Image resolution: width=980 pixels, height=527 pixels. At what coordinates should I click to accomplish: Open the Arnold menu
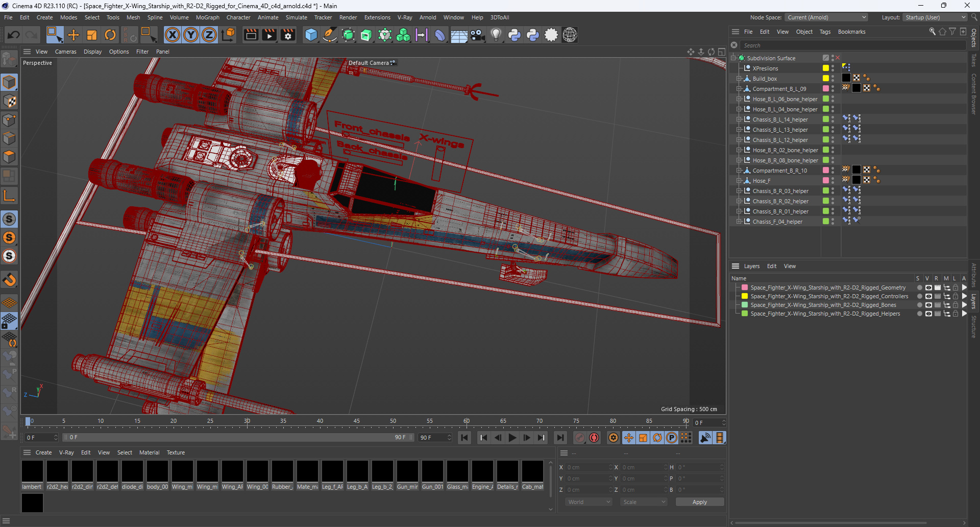click(x=428, y=17)
